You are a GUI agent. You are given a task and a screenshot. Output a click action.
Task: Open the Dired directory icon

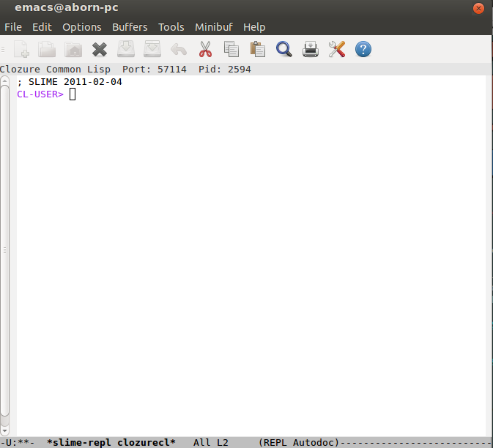(x=73, y=50)
